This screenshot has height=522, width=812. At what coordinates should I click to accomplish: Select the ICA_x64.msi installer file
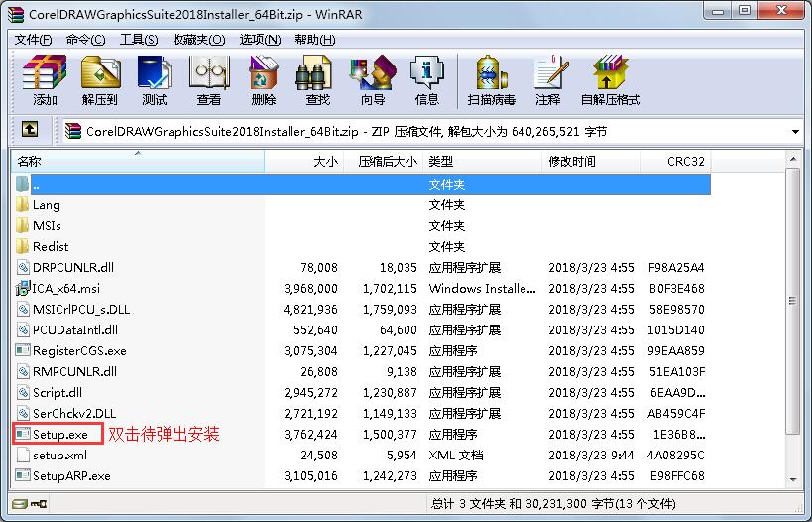(65, 288)
